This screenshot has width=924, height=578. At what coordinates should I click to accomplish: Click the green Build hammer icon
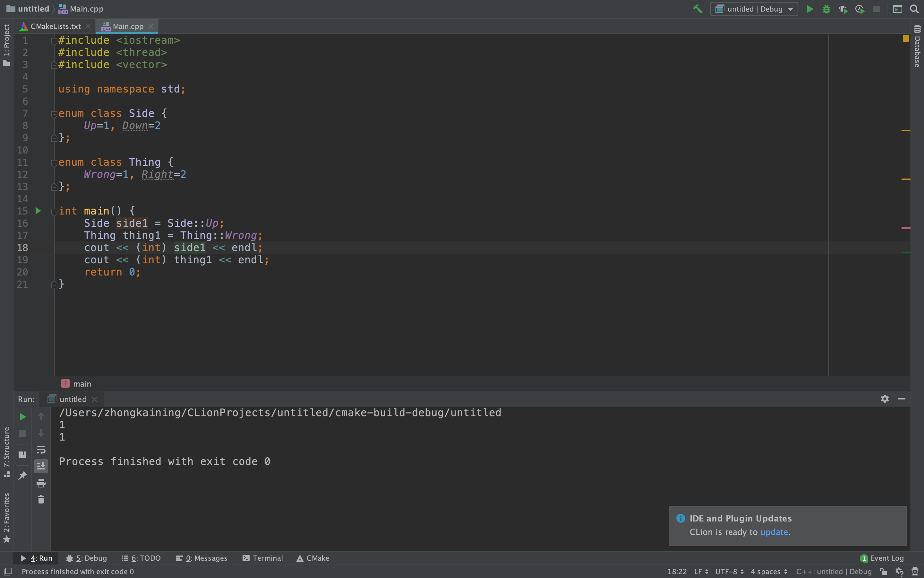(697, 9)
